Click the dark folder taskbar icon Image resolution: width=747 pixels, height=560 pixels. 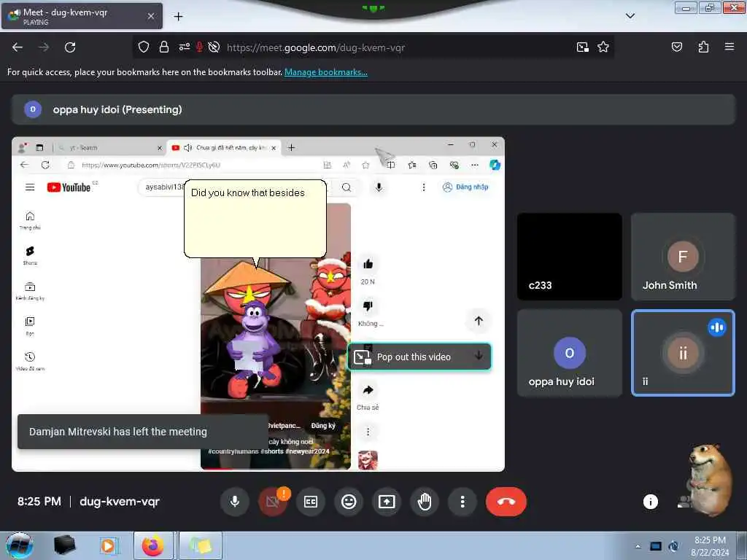(64, 545)
